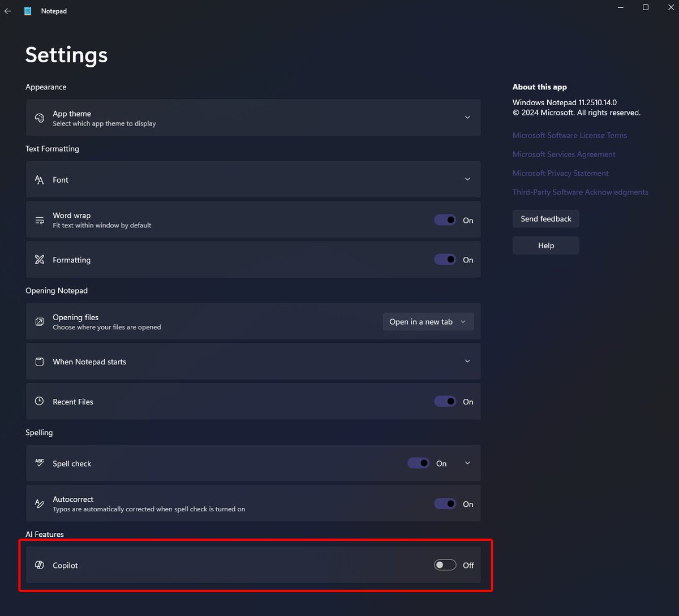This screenshot has width=679, height=616.
Task: Open Microsoft Services Agreement link
Action: click(564, 154)
